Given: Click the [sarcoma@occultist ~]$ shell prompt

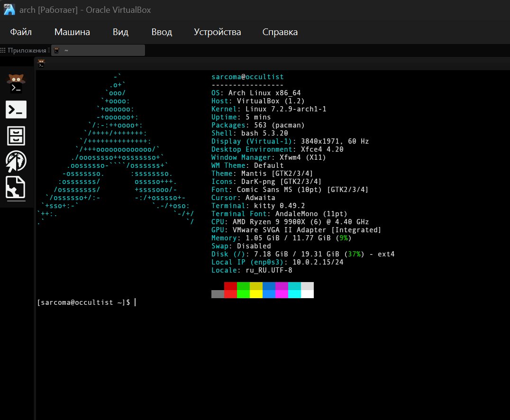Looking at the screenshot, I should point(83,302).
